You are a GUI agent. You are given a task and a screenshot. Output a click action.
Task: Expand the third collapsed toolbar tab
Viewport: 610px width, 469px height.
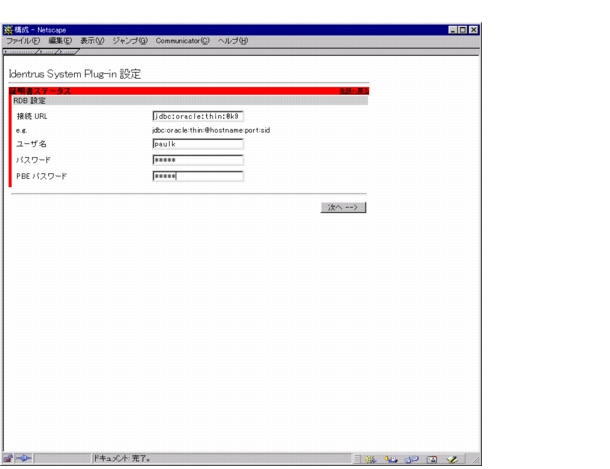click(x=68, y=51)
